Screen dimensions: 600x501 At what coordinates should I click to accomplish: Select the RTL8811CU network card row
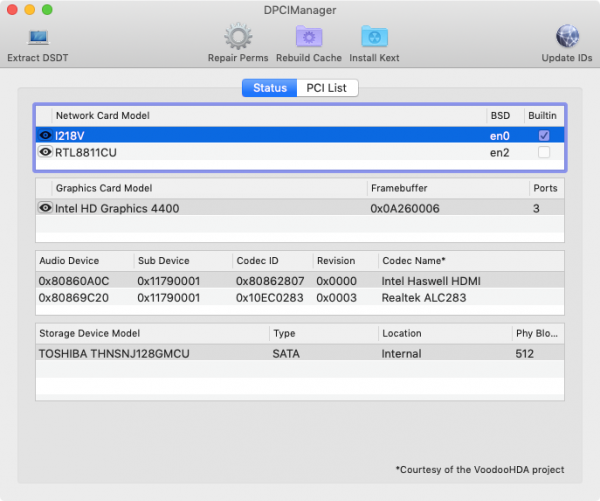(x=250, y=153)
